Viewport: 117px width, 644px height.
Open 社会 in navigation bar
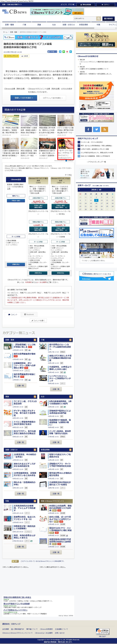[x=54, y=25]
